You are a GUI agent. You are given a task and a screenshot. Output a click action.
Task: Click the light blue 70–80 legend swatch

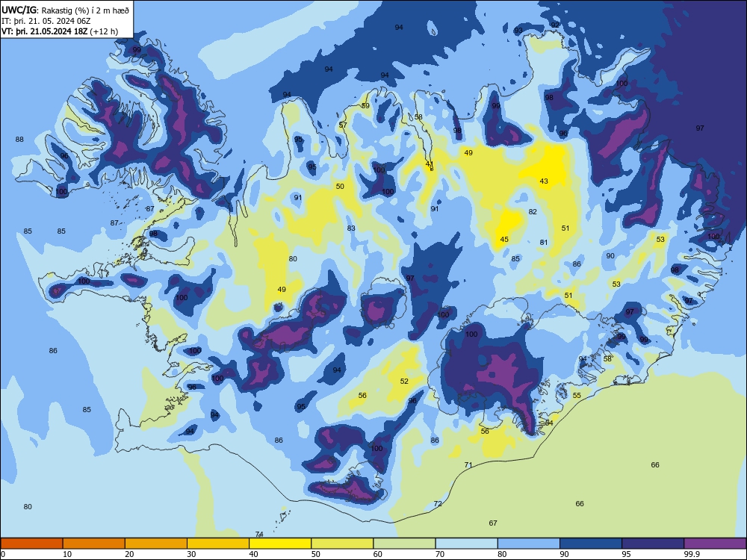(466, 544)
